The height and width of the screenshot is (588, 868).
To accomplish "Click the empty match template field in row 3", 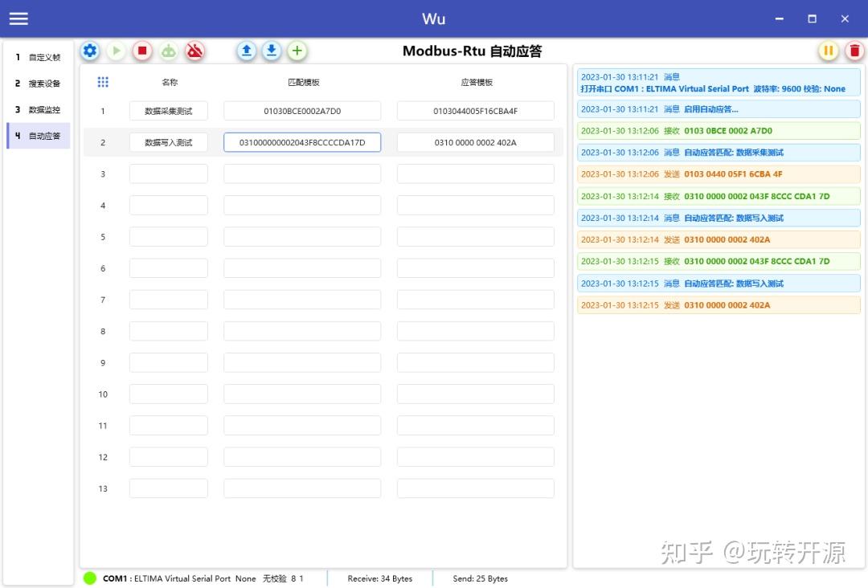I will (x=301, y=174).
